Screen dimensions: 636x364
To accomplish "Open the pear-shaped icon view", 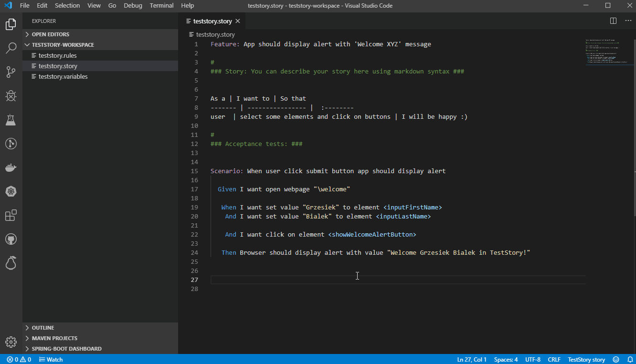I will coord(11,263).
